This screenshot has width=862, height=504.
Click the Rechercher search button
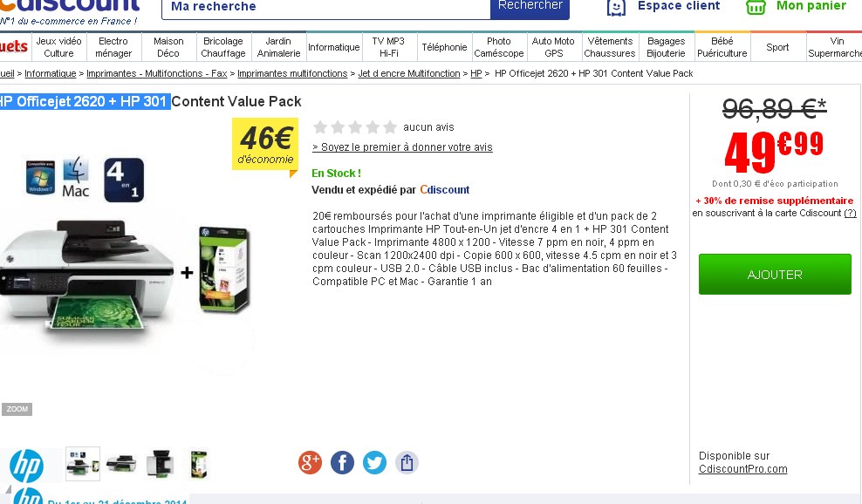(530, 7)
